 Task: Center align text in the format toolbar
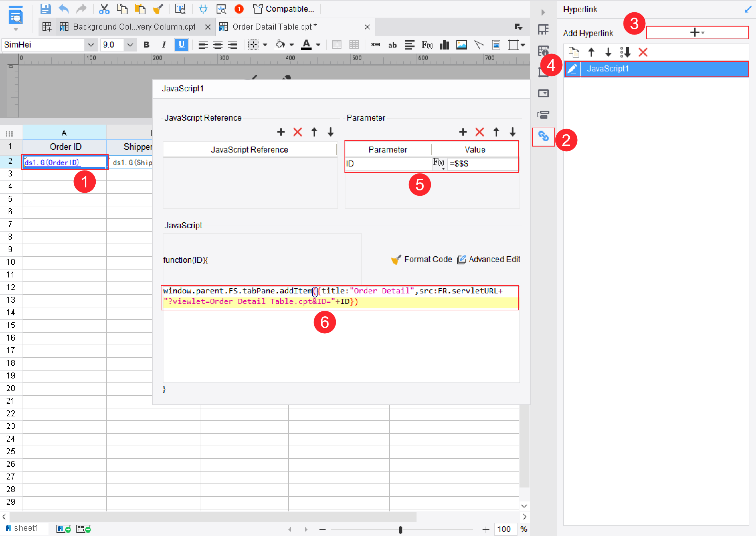click(218, 45)
